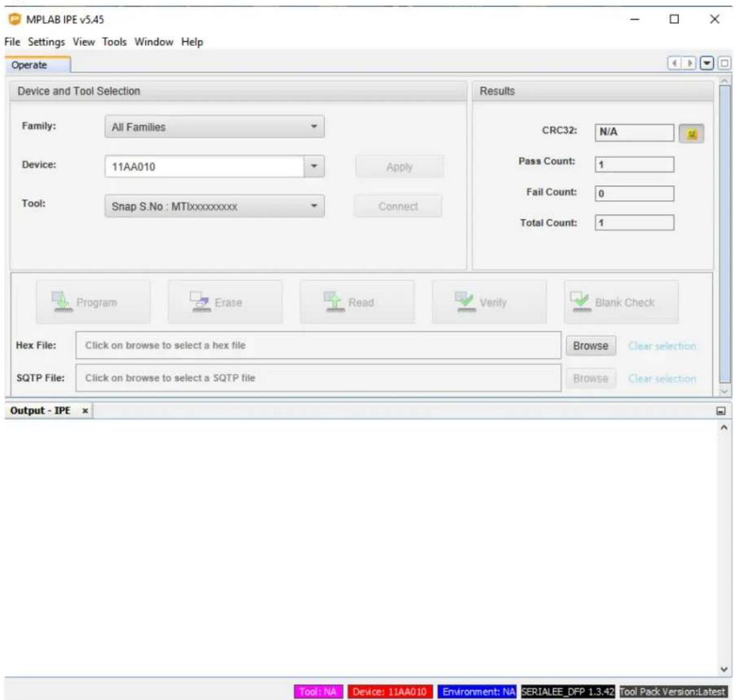Expand the Device dropdown arrow

pos(314,166)
